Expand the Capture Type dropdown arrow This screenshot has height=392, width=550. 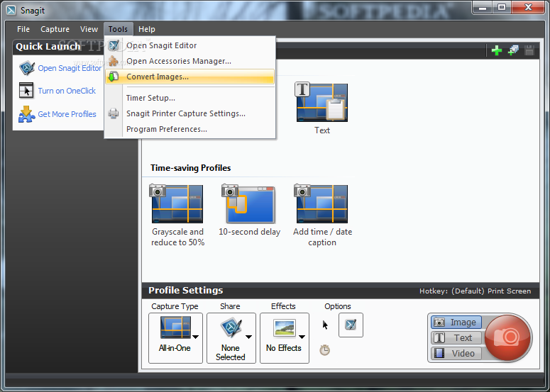coord(195,337)
